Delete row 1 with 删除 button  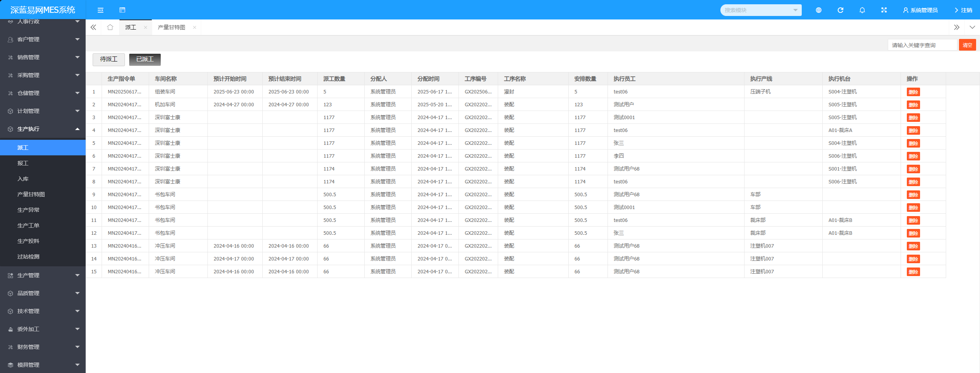click(913, 92)
